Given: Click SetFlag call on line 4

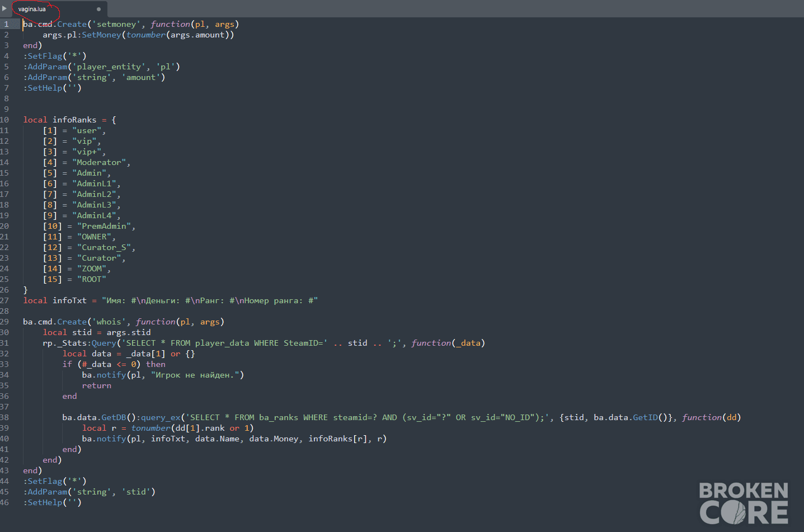Looking at the screenshot, I should pos(45,56).
